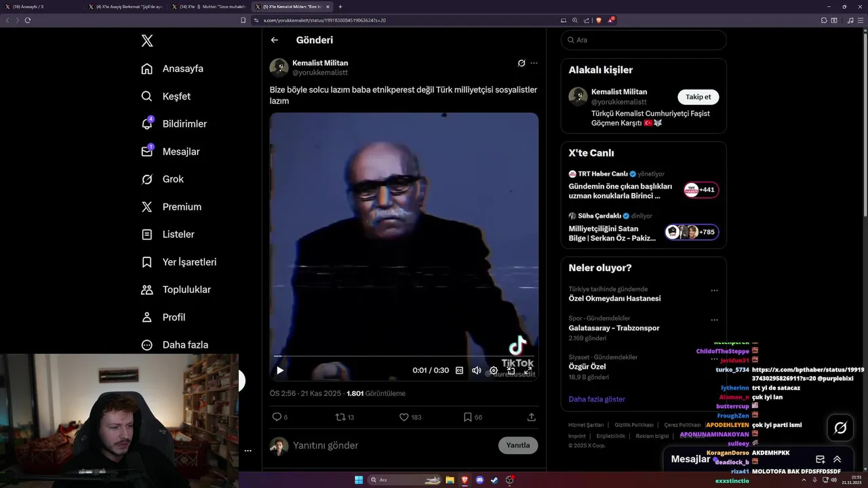Repost the post with 13 reposts
Viewport: 868px width, 488px height.
coord(345,417)
